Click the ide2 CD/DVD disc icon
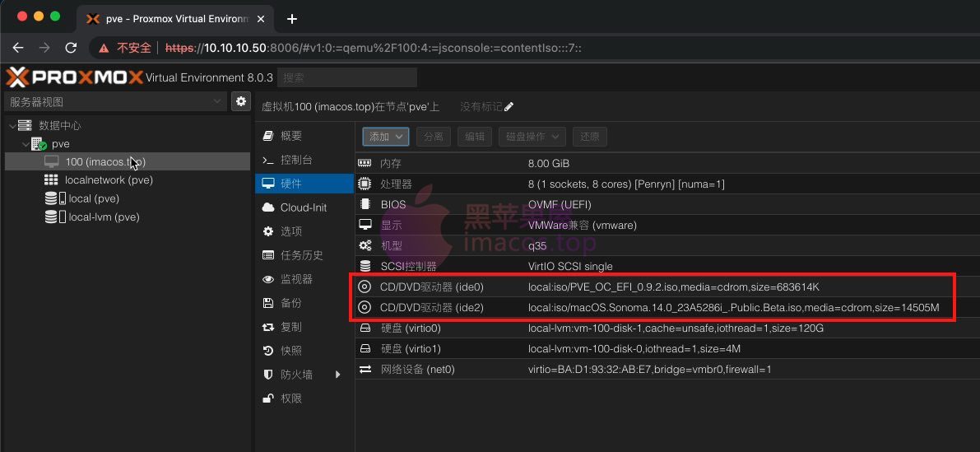Viewport: 980px width, 452px height. pos(365,308)
